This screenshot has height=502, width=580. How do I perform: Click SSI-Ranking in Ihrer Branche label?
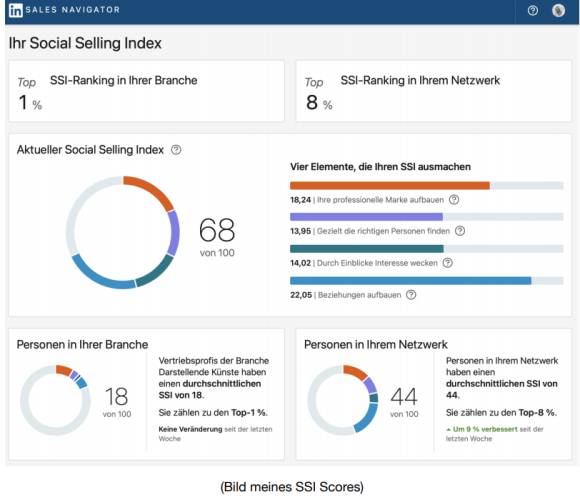[x=124, y=80]
